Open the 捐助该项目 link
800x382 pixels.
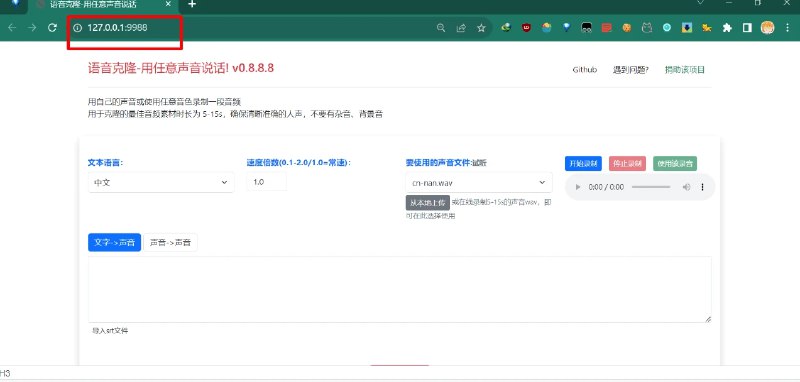tap(685, 70)
